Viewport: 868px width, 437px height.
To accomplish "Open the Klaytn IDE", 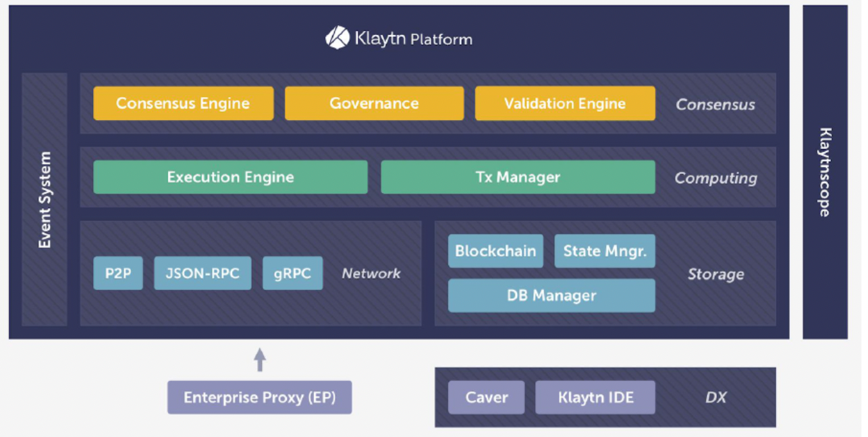I will coord(595,397).
